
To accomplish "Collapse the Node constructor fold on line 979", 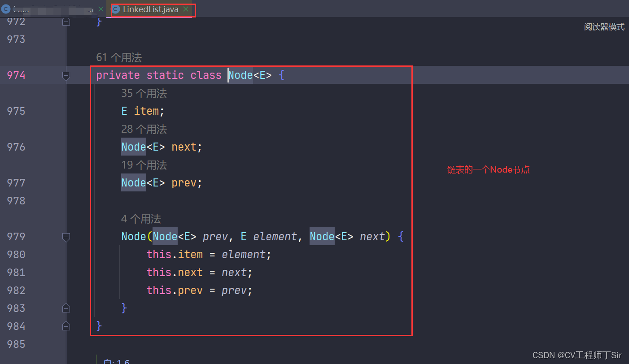I will [x=66, y=237].
